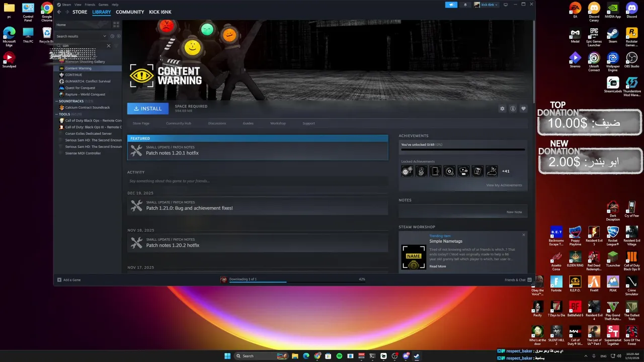
Task: Open the kick i6nk account dropdown
Action: pos(487,5)
